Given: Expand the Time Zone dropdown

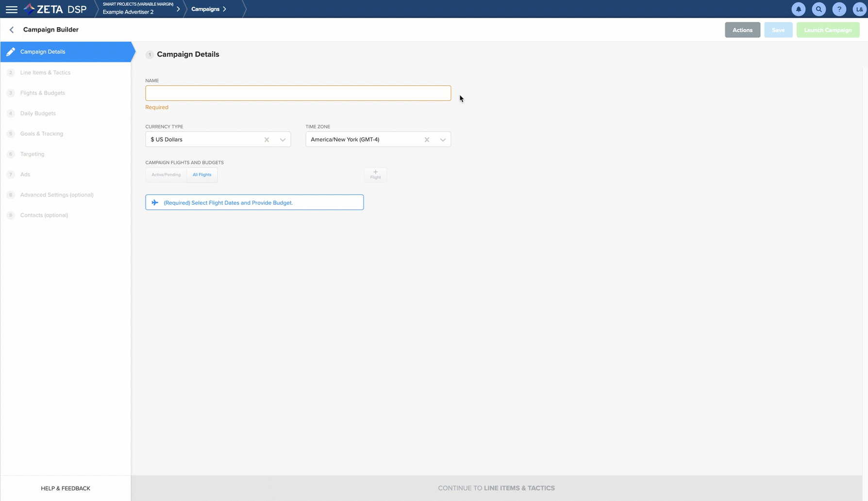Looking at the screenshot, I should pos(443,140).
